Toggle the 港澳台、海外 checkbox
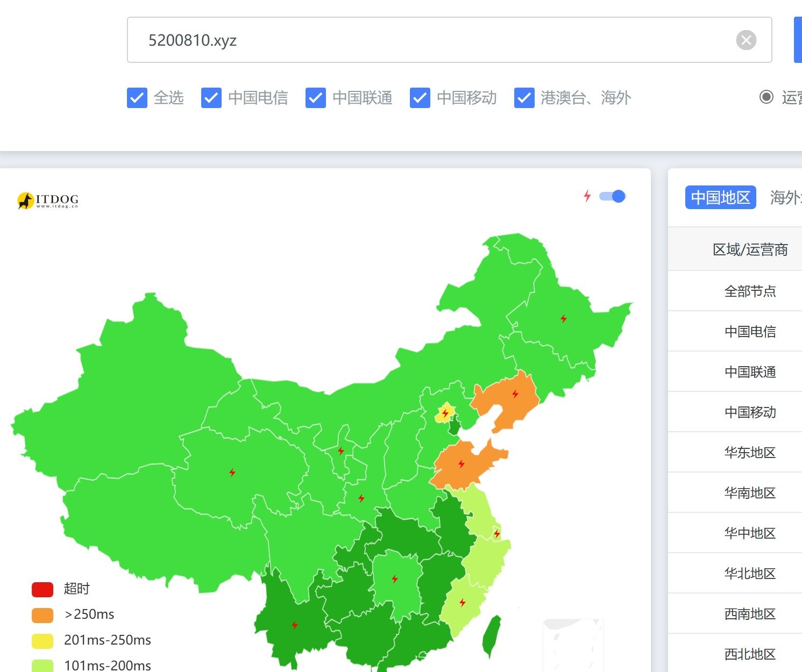 pyautogui.click(x=524, y=98)
